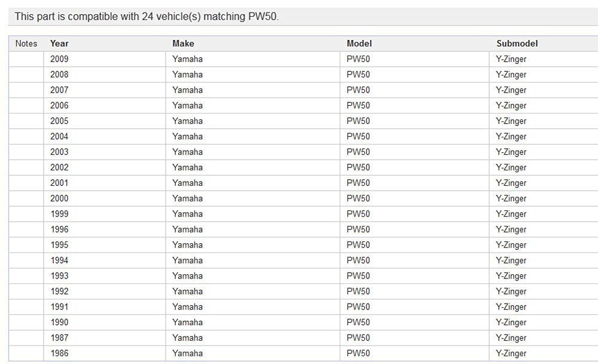Click Y-Zinger in the 1987 row
Image resolution: width=598 pixels, height=364 pixels.
coord(511,338)
